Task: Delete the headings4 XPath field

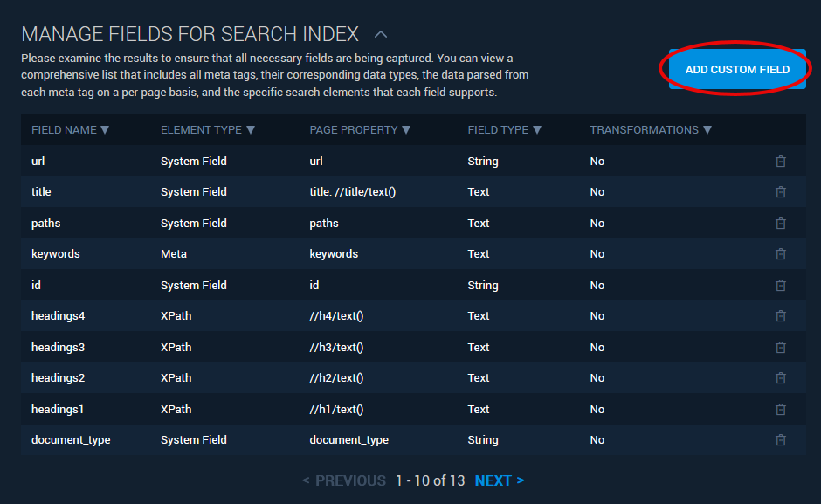Action: 780,316
